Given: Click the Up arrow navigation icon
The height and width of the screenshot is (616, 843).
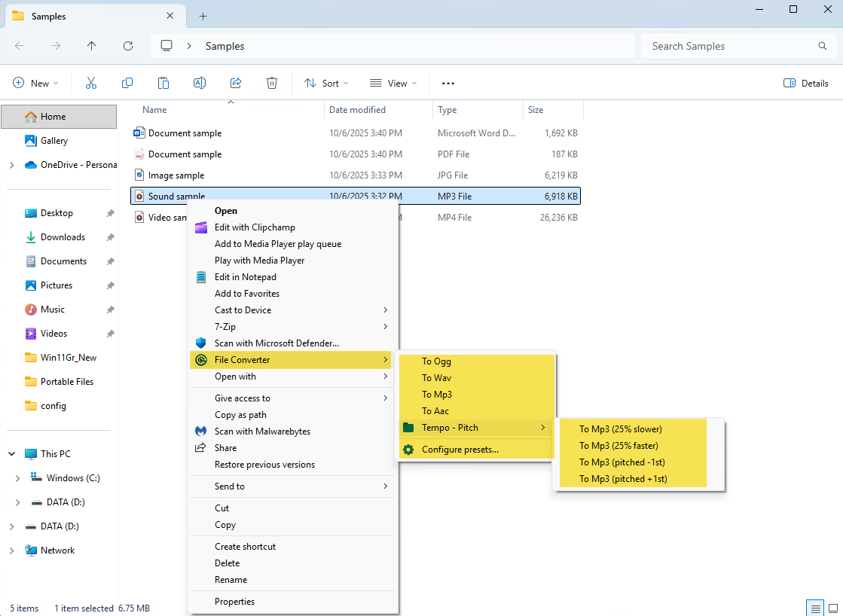Looking at the screenshot, I should pyautogui.click(x=92, y=46).
